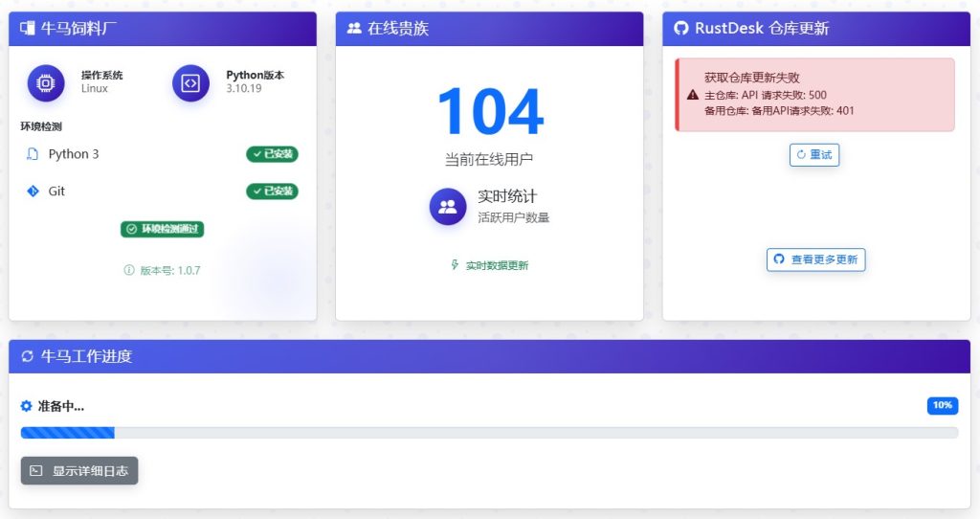Click the code icon beside Python版本
The height and width of the screenshot is (519, 980).
point(190,82)
